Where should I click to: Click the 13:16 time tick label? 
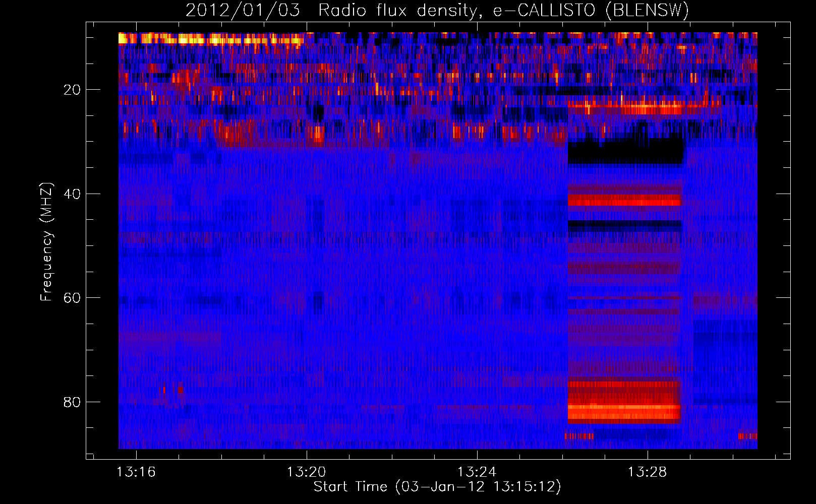tap(136, 472)
